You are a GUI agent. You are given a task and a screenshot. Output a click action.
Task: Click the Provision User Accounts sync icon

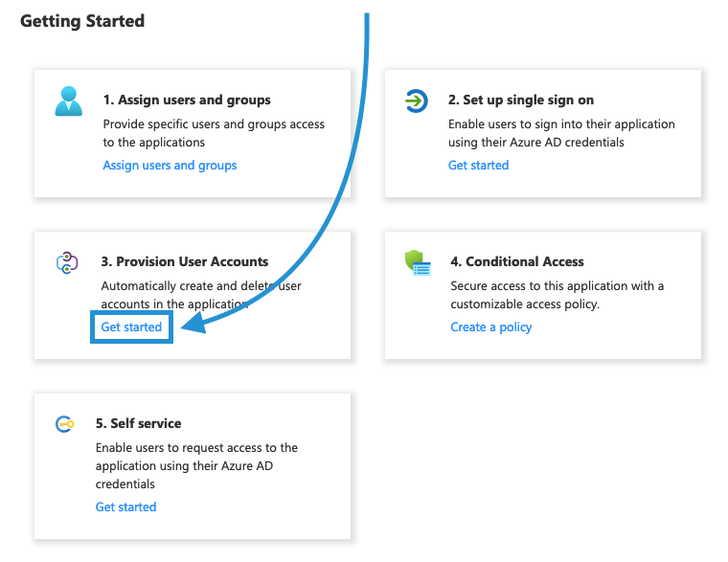coord(67,262)
